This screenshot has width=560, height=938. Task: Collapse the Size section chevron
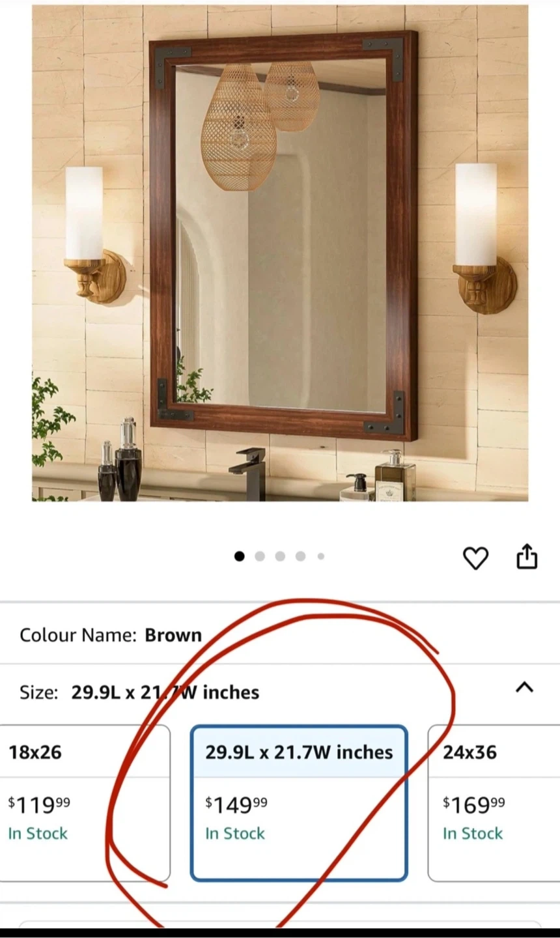(x=525, y=687)
